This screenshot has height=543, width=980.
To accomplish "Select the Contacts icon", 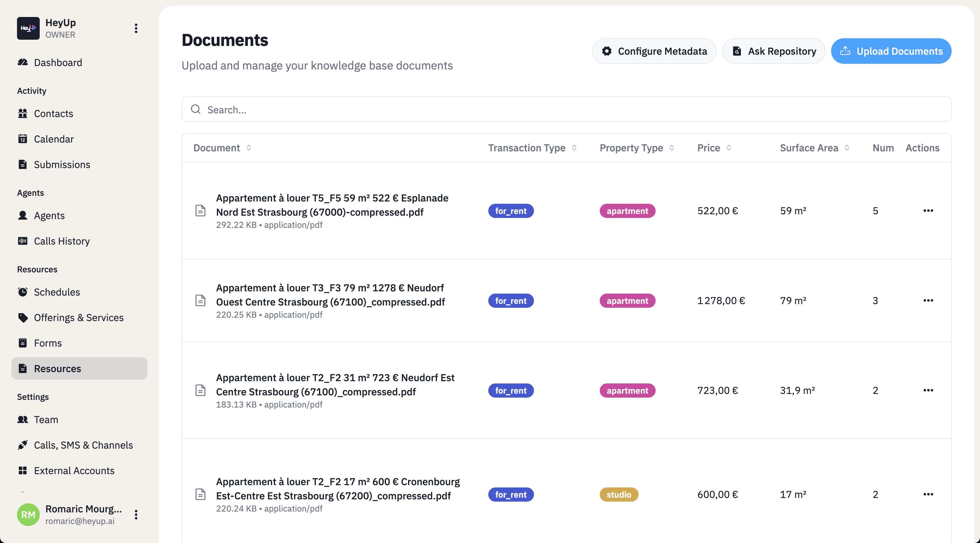I will [23, 113].
